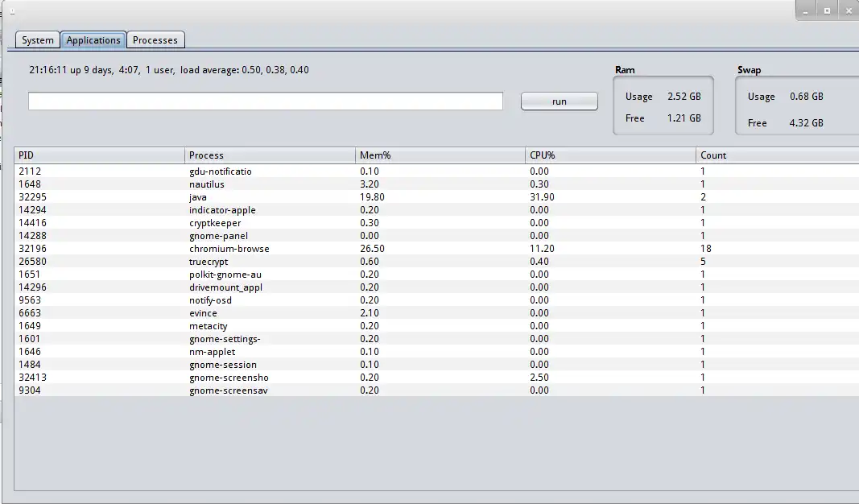Click the run button
The height and width of the screenshot is (504, 859).
(x=560, y=101)
